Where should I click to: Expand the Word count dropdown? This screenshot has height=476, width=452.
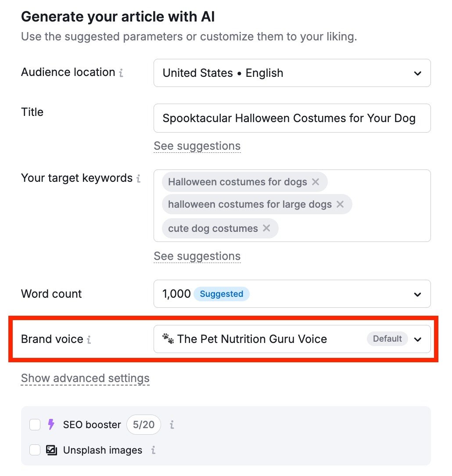point(417,294)
